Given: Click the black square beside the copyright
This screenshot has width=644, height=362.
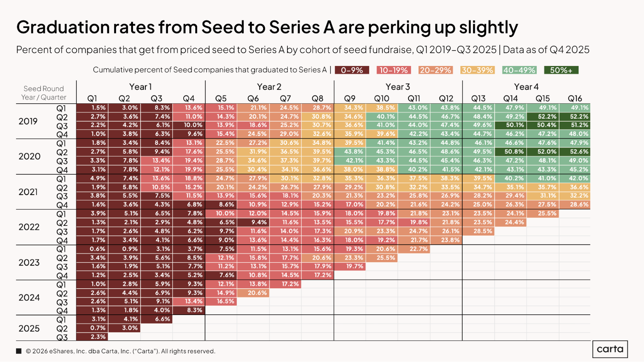Looking at the screenshot, I should coord(19,351).
